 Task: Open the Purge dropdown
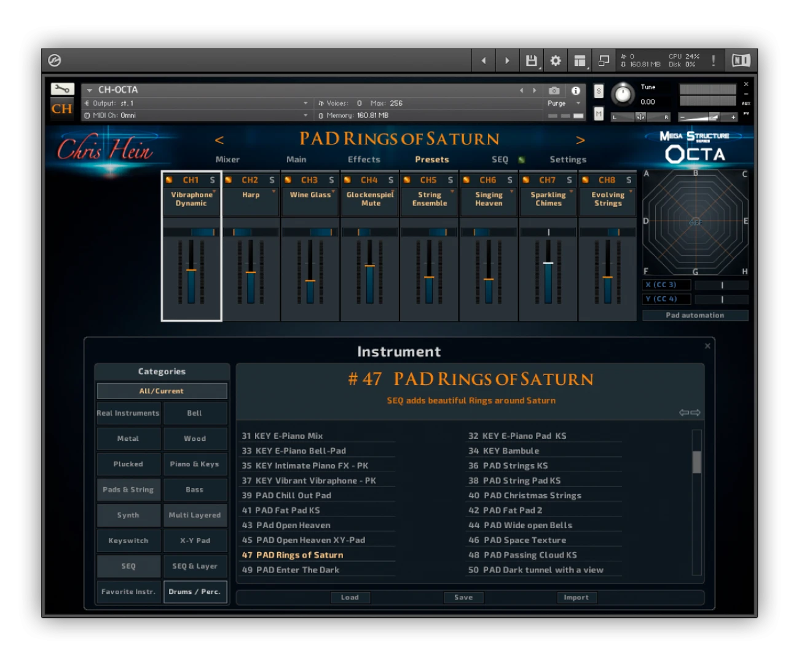[x=564, y=103]
